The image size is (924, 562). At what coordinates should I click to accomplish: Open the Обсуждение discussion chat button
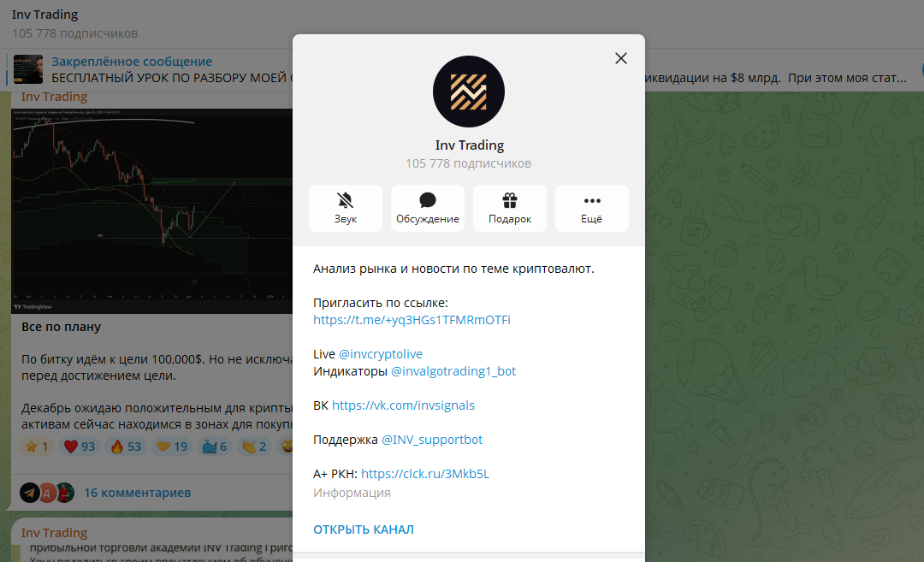pyautogui.click(x=427, y=208)
